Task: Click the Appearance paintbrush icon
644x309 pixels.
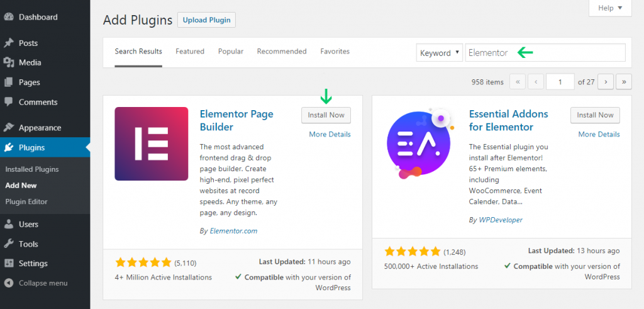Action: [9, 128]
